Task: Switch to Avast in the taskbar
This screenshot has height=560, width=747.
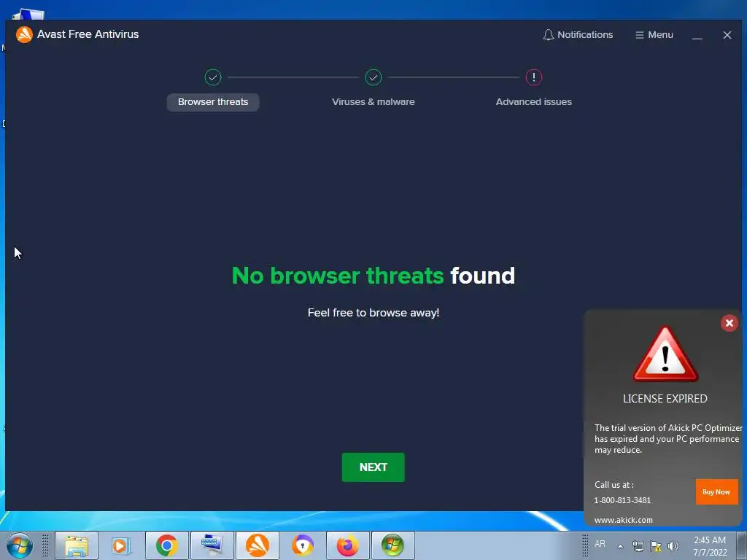Action: [258, 545]
